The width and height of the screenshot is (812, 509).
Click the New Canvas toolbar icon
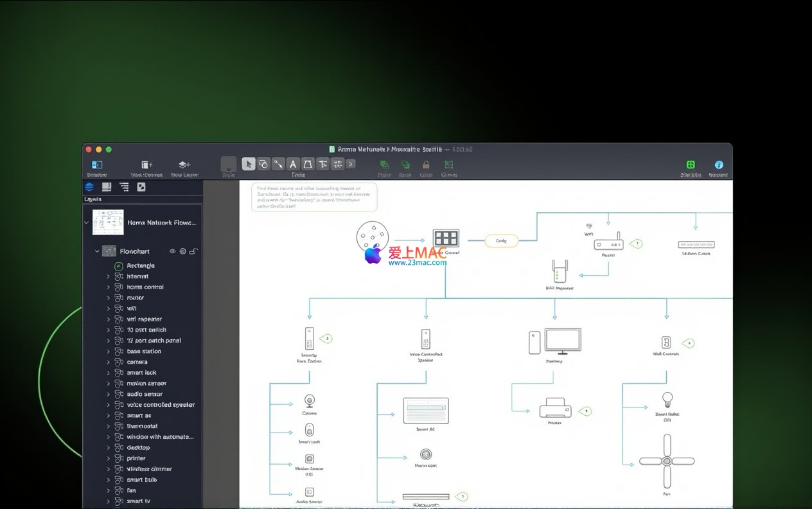[x=146, y=165]
